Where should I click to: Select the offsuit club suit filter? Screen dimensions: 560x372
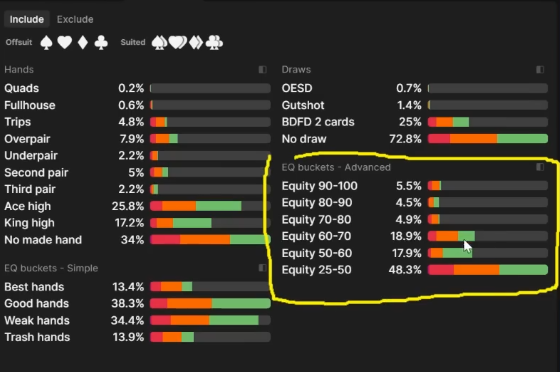101,42
